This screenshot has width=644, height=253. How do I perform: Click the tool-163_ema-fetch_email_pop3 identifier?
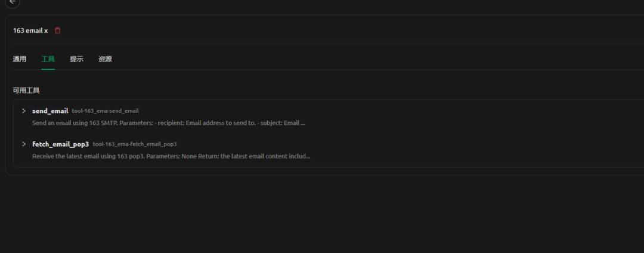coord(135,144)
